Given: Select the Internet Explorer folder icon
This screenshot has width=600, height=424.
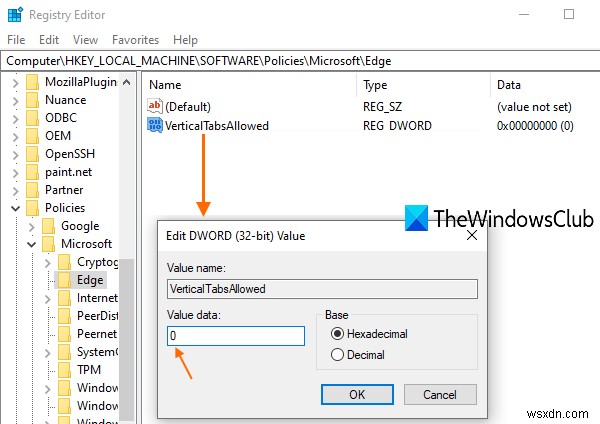Looking at the screenshot, I should click(x=65, y=298).
